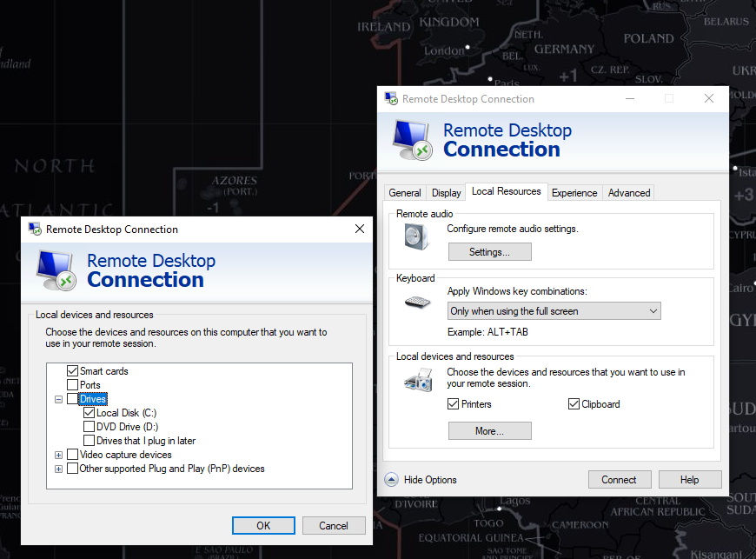Uncheck the Printers checkbox
This screenshot has height=559, width=756.
[454, 404]
